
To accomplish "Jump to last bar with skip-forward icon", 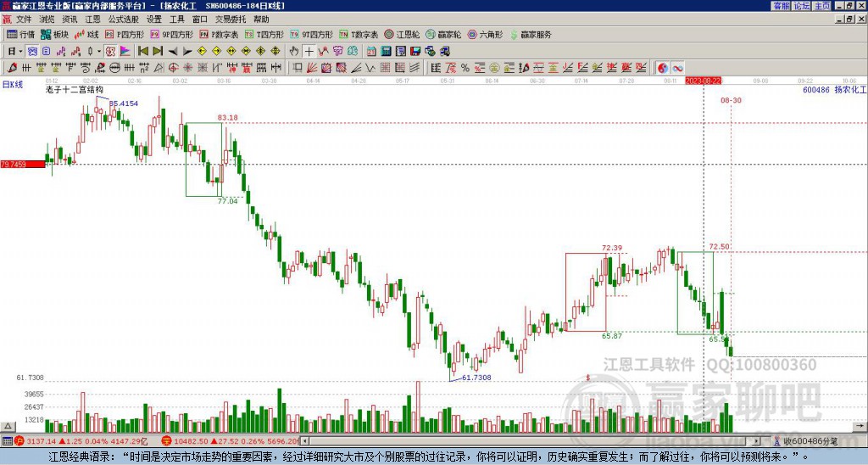I will (x=158, y=52).
